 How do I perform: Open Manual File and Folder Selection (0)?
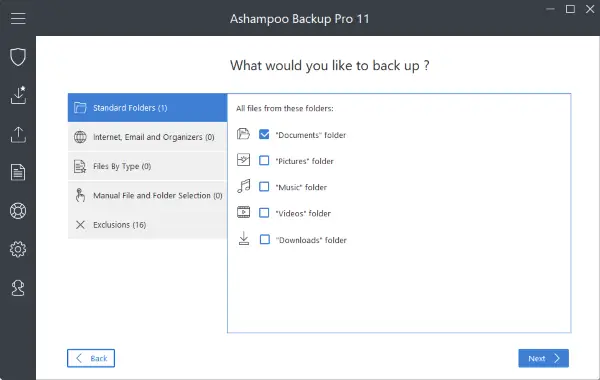click(147, 195)
